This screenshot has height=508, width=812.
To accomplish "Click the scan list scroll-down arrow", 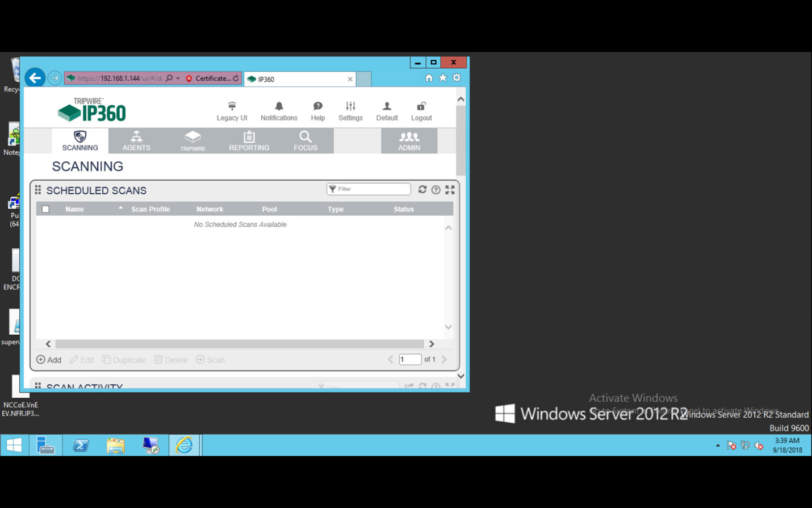I will pyautogui.click(x=449, y=327).
